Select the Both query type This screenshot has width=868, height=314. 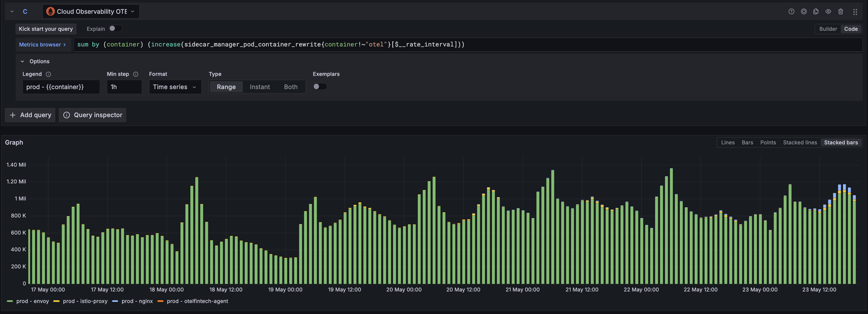point(291,87)
